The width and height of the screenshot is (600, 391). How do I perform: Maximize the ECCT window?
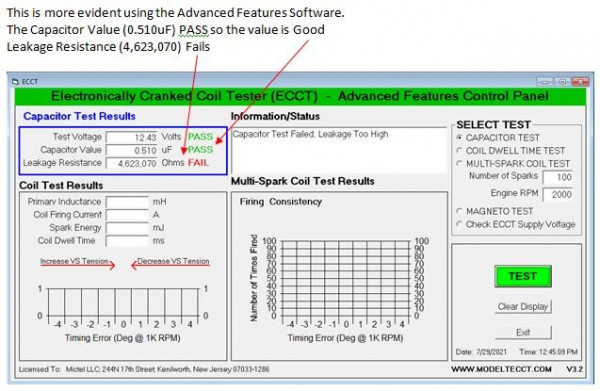point(562,81)
